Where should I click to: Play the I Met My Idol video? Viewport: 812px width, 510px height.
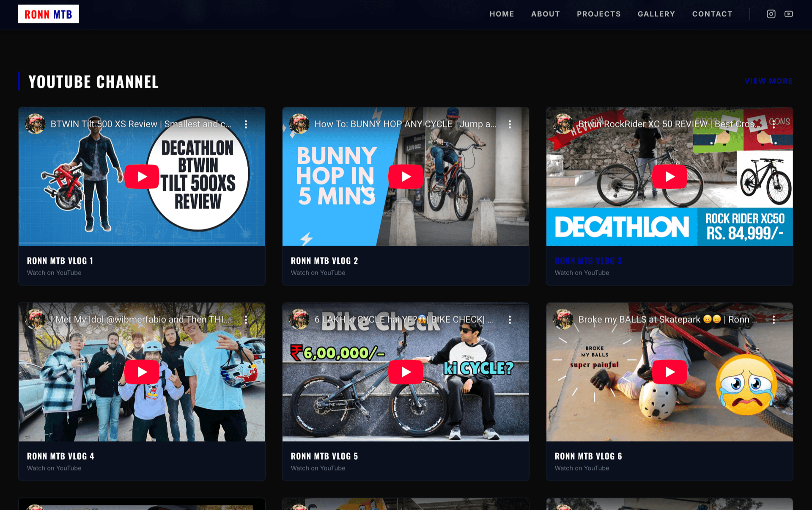tap(142, 372)
